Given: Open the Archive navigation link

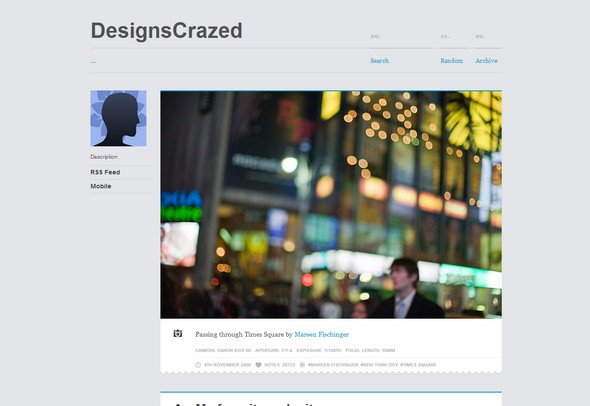Looking at the screenshot, I should pyautogui.click(x=486, y=61).
